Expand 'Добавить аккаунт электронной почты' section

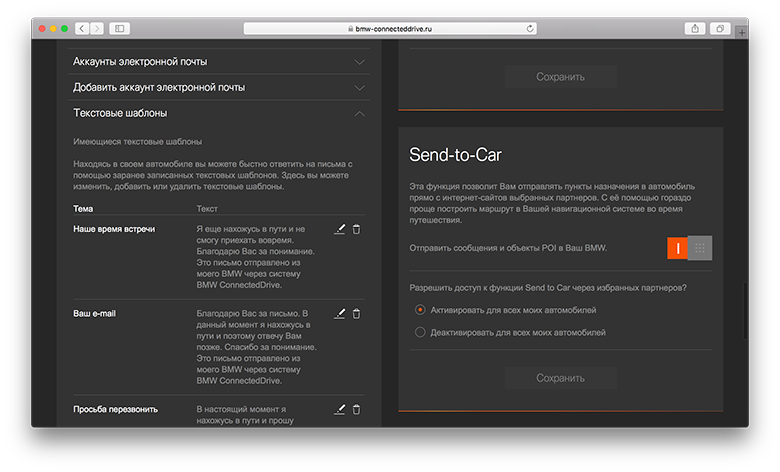(219, 88)
